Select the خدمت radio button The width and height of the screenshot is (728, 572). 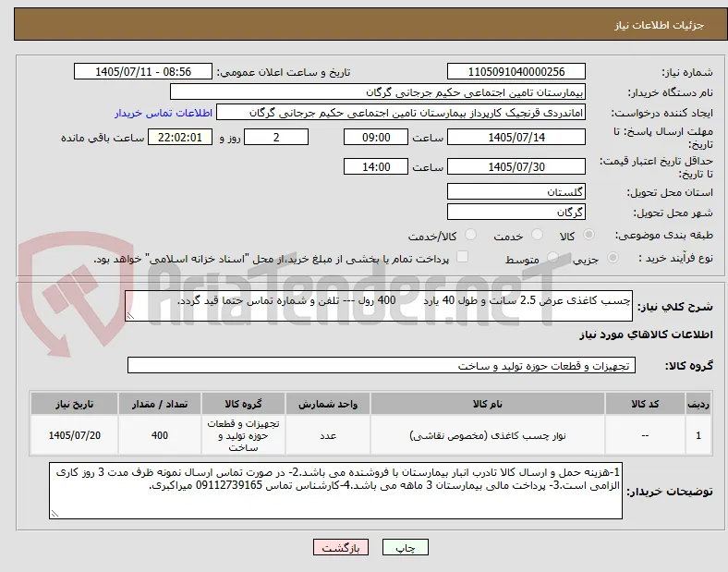537,235
